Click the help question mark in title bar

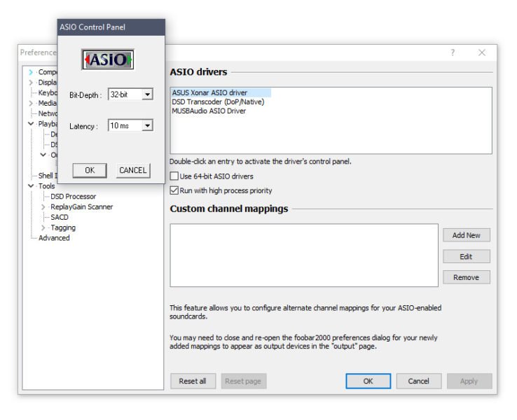coord(453,52)
